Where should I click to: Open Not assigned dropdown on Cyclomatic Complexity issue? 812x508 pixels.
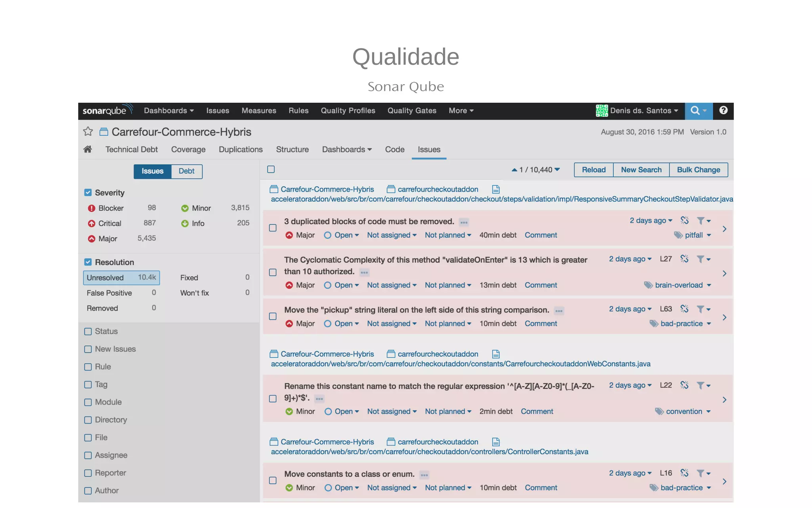point(392,285)
